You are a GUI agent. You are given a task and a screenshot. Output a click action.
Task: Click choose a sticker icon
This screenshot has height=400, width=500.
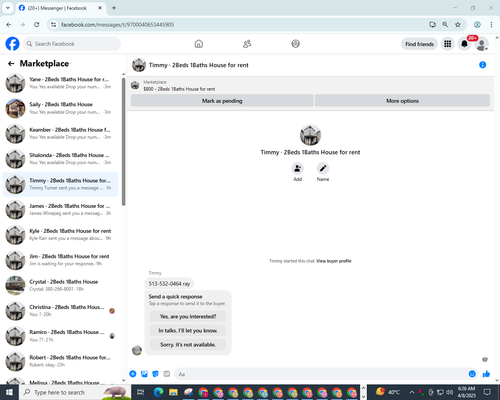[x=155, y=374]
